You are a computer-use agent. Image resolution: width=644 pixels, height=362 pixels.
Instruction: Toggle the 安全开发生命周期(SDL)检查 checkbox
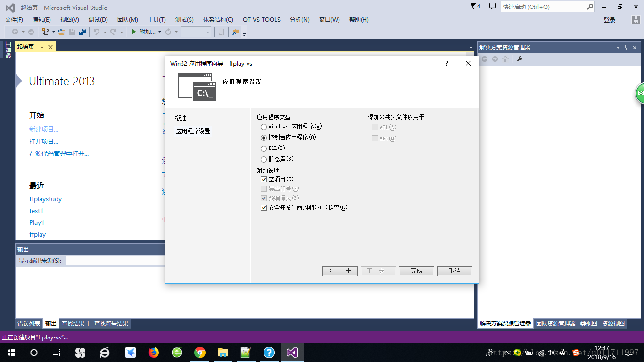pos(264,208)
